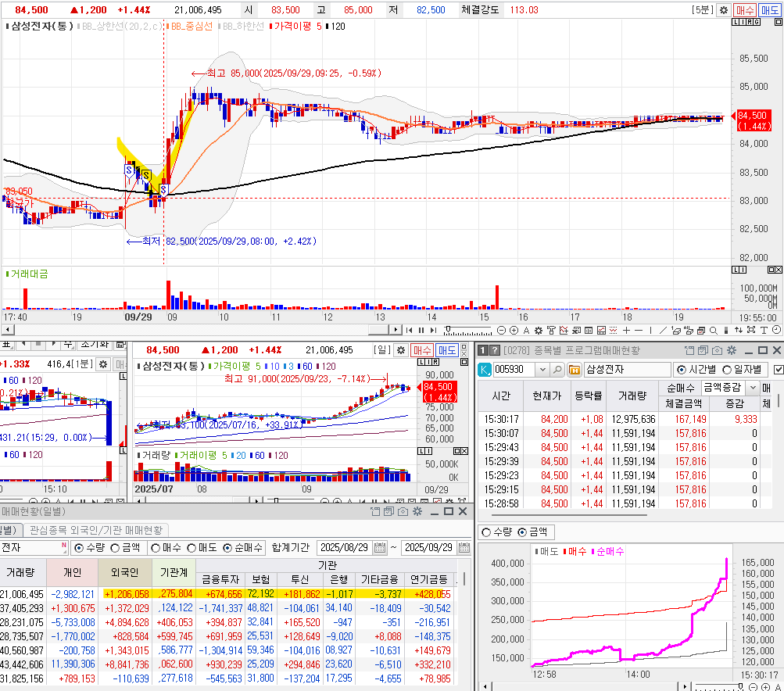This screenshot has height=691, width=784.
Task: Open the text style 'A' tool in chart toolbar
Action: (x=526, y=331)
